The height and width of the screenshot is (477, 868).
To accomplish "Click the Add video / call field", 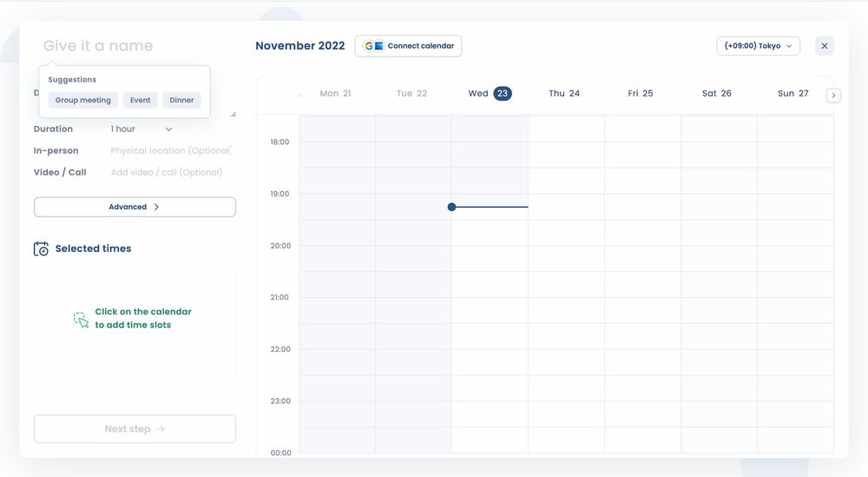I will [x=167, y=172].
